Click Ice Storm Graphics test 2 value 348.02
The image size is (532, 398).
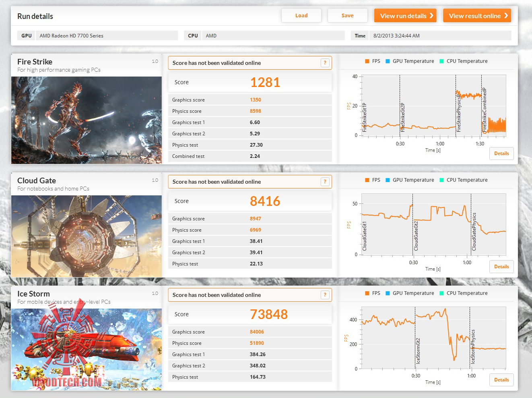pos(258,366)
